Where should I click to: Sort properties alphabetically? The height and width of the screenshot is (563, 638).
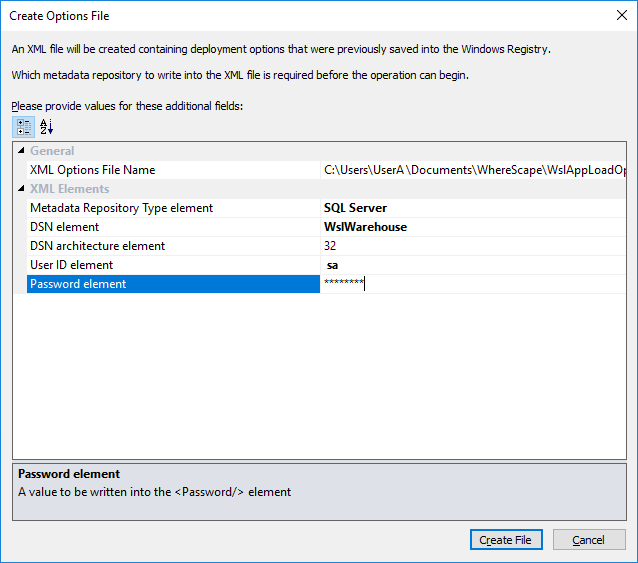tap(45, 127)
